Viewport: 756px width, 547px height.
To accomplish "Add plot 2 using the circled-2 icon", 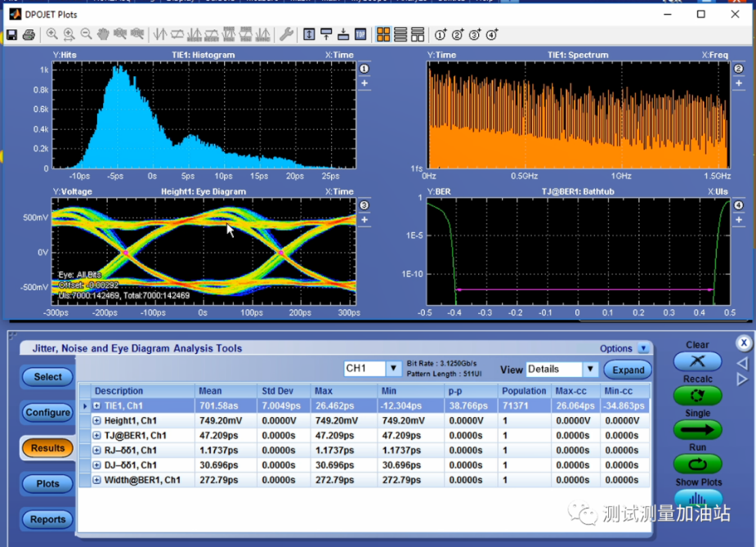I will click(458, 34).
